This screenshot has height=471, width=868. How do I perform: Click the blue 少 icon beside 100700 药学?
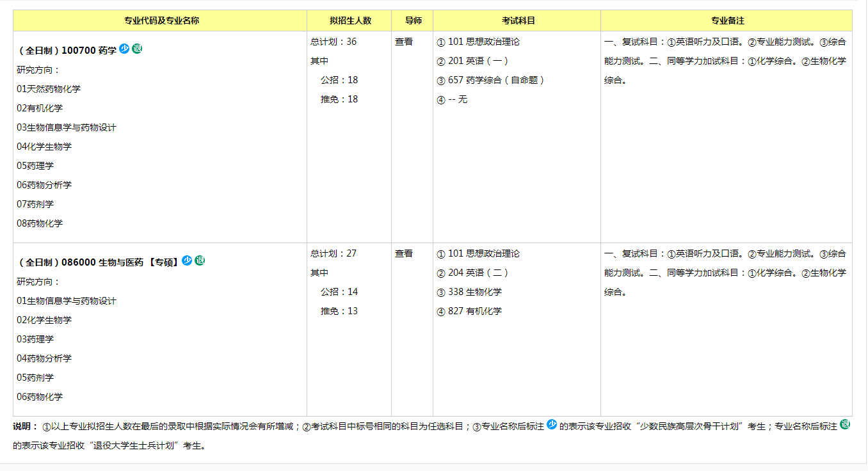[124, 49]
